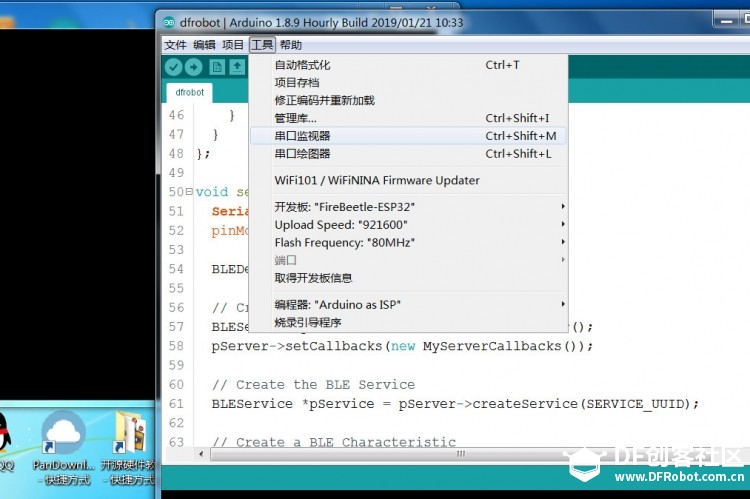This screenshot has width=750, height=499.
Task: Open 串口绘图器 serial plotter
Action: click(408, 154)
